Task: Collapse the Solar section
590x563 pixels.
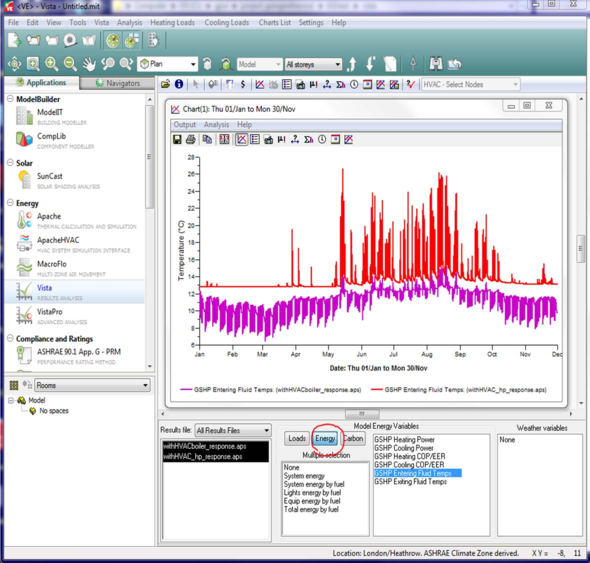Action: point(11,163)
